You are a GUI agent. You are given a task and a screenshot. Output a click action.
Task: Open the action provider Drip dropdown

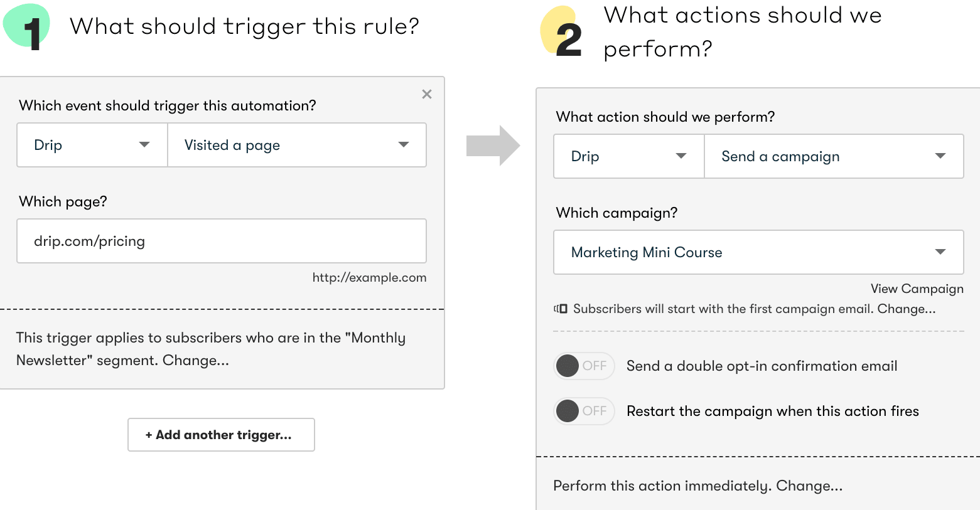point(629,156)
